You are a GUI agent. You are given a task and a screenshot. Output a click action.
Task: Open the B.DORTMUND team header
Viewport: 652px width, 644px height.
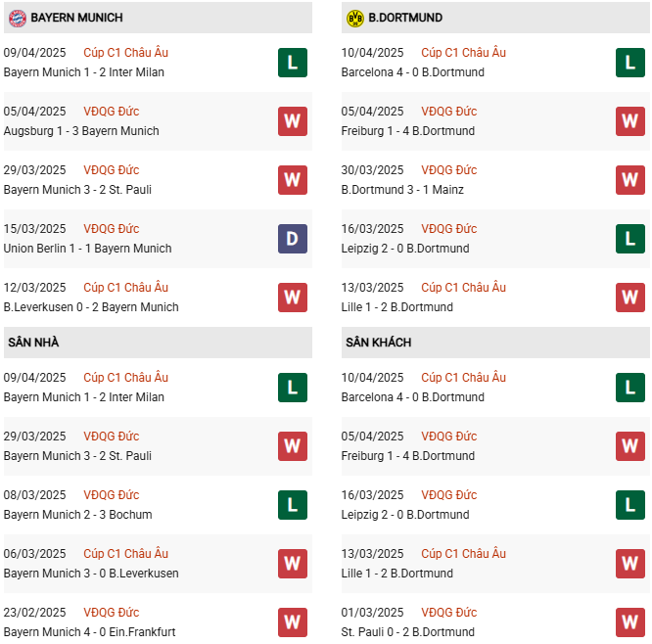click(405, 18)
